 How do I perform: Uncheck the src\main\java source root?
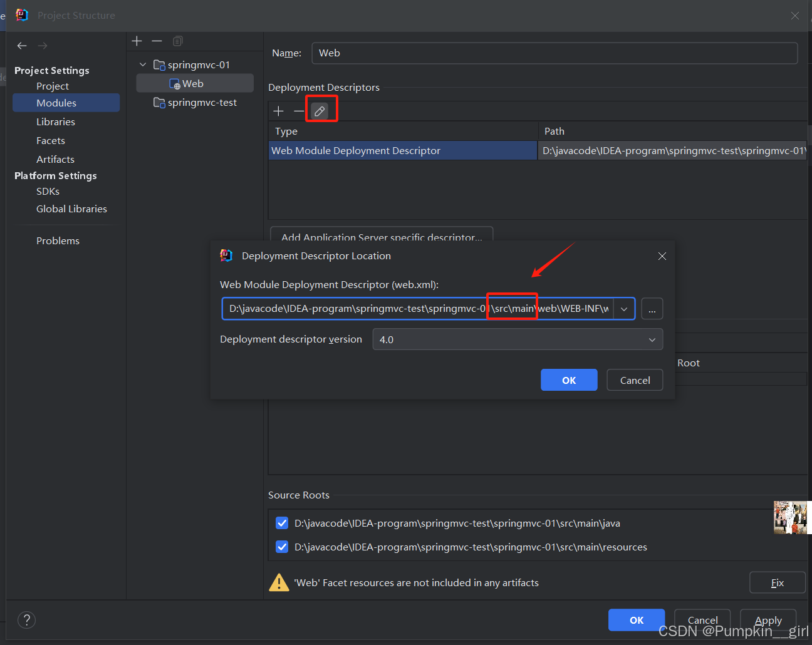pyautogui.click(x=282, y=524)
